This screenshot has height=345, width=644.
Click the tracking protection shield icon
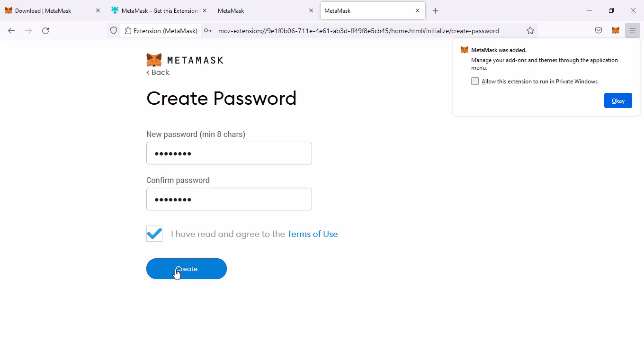[114, 30]
